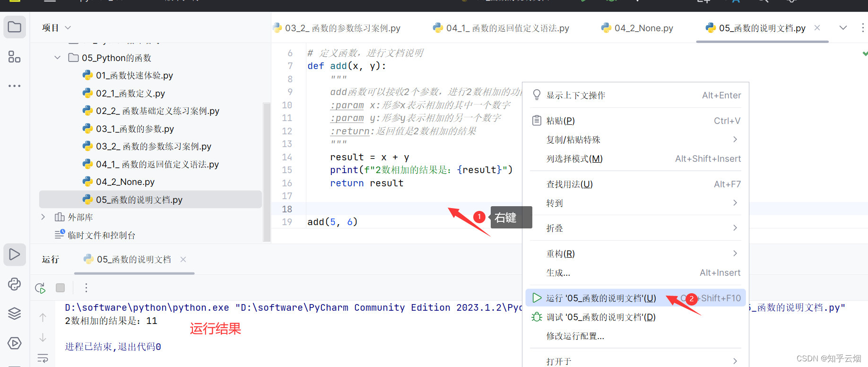Click scratches and consoles icon
The image size is (868, 367).
[x=60, y=235]
